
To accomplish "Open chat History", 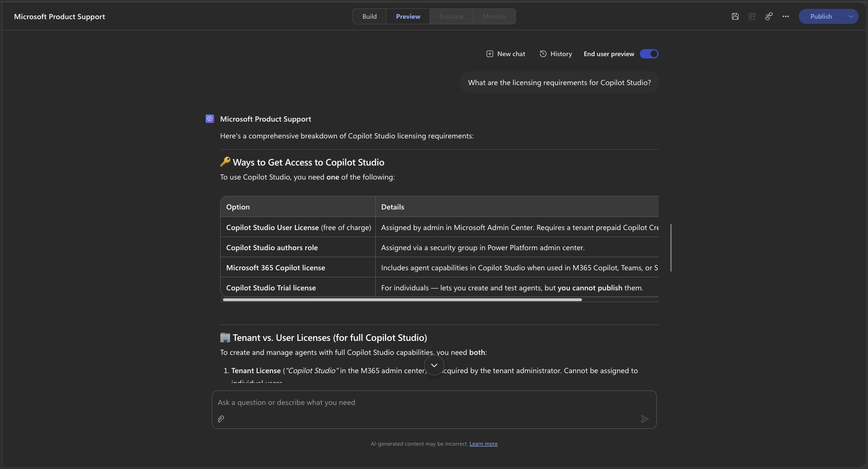I will (x=556, y=54).
